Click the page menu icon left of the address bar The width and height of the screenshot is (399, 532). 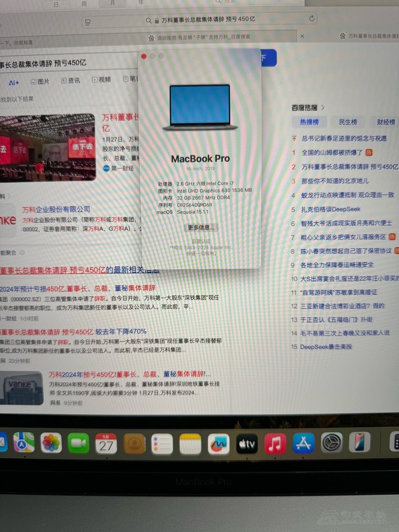[88, 22]
